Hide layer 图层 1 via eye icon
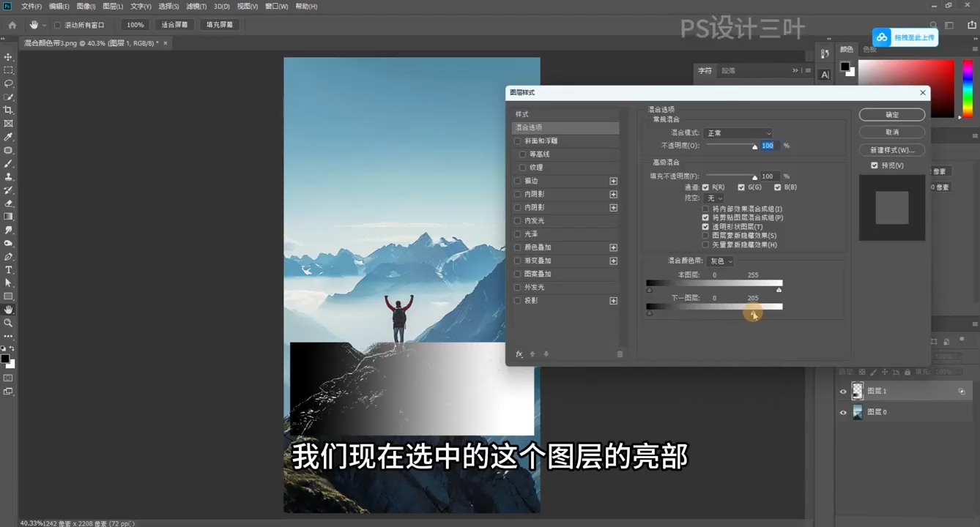The width and height of the screenshot is (980, 527). (843, 392)
